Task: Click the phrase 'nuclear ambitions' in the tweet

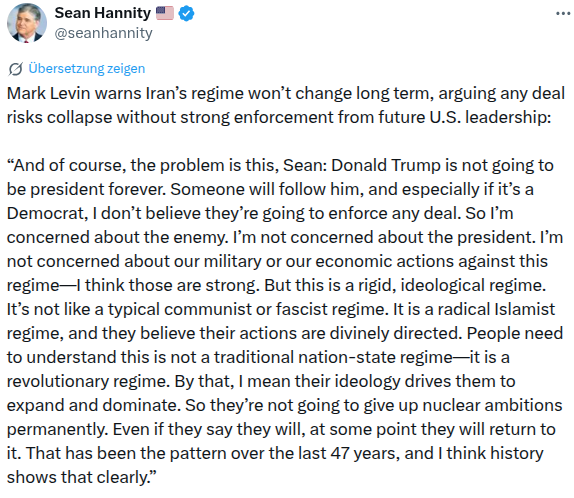Action: (492, 405)
